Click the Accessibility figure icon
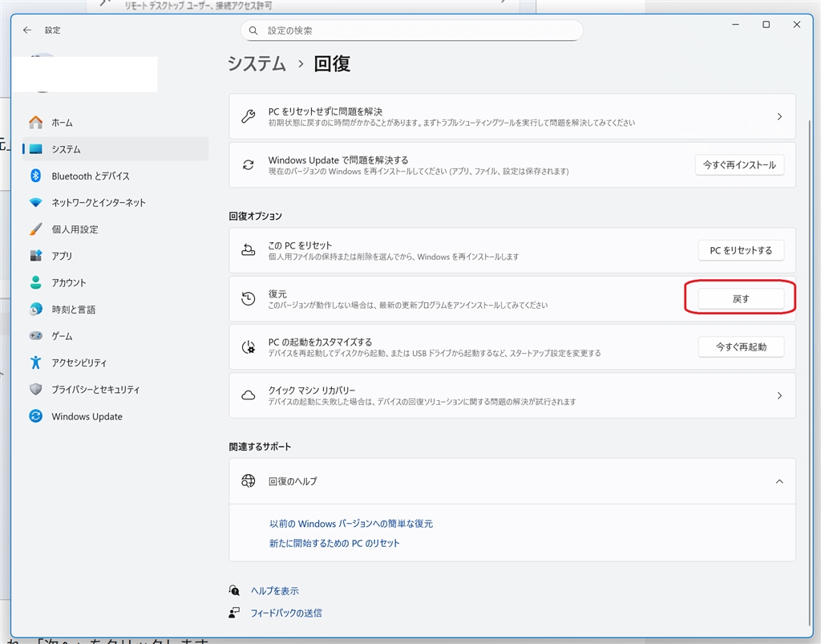This screenshot has height=644, width=821. tap(35, 363)
